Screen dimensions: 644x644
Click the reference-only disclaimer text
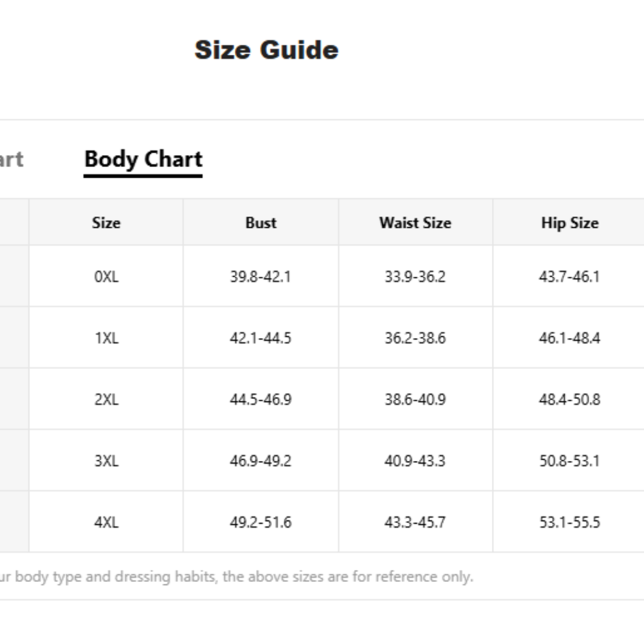click(237, 577)
